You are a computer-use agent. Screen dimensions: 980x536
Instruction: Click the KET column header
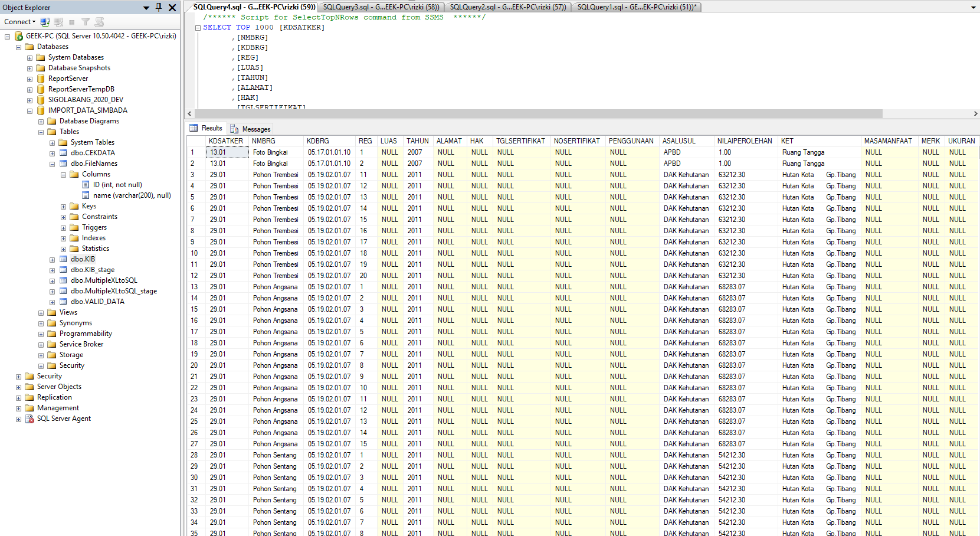click(820, 141)
